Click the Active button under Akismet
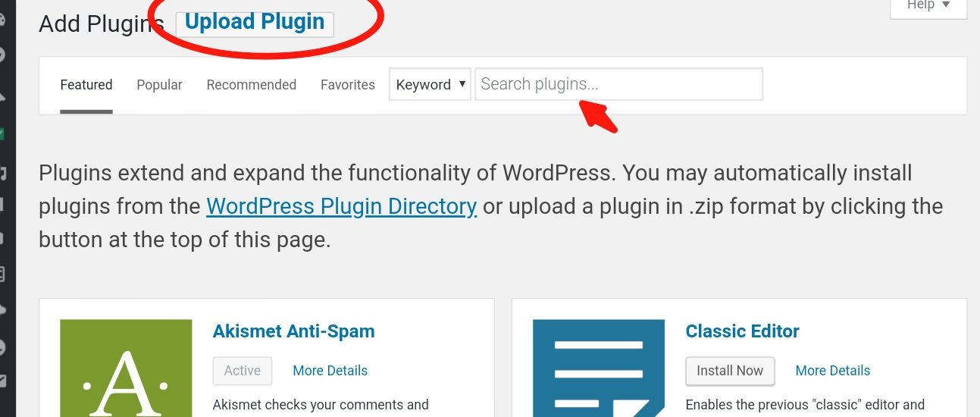 243,371
